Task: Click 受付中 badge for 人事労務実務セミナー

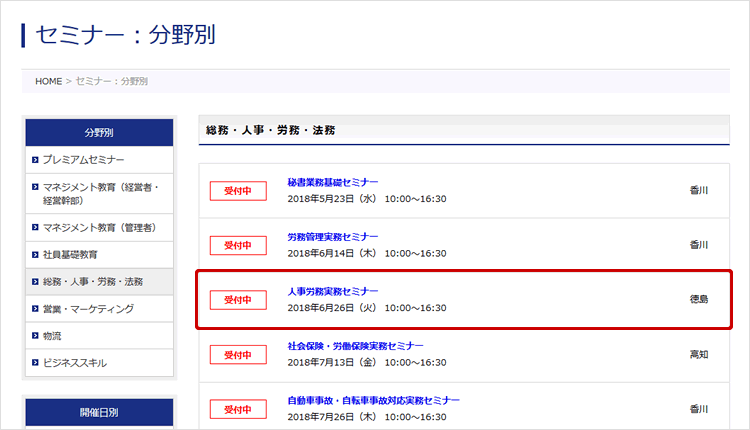Action: [238, 300]
